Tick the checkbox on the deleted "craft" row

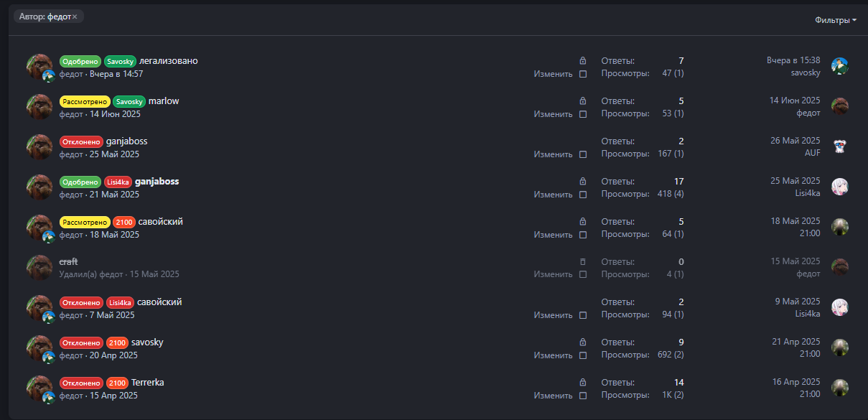[x=583, y=275]
